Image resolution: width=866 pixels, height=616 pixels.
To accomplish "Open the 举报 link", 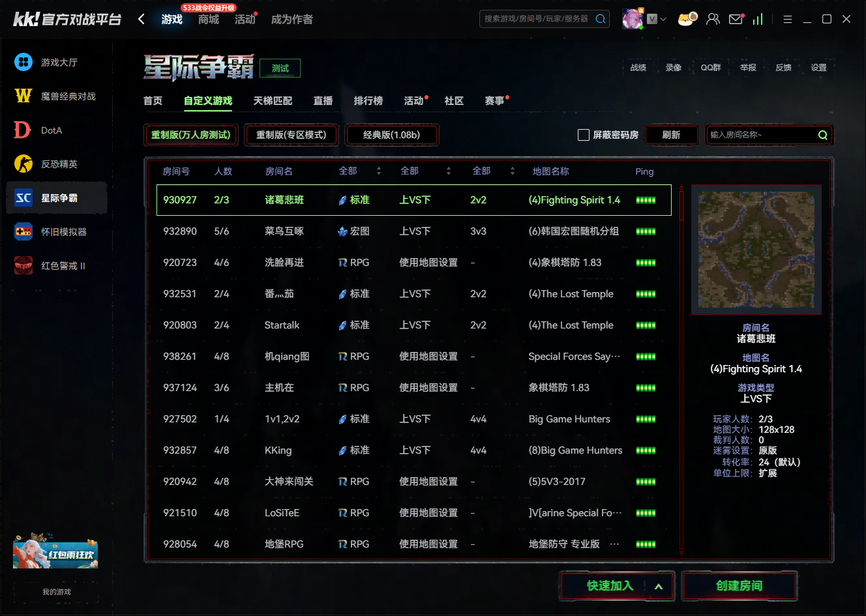I will [x=748, y=68].
